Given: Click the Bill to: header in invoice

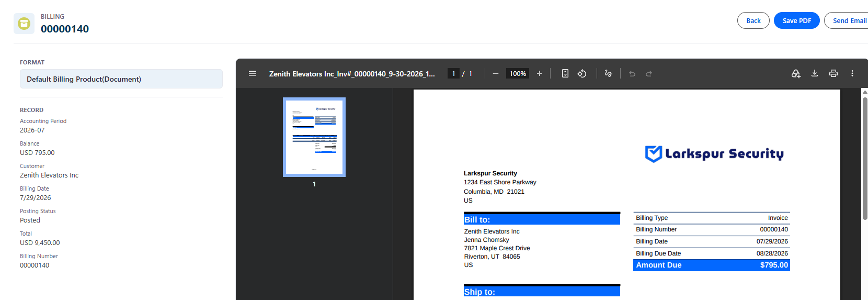Looking at the screenshot, I should (542, 219).
